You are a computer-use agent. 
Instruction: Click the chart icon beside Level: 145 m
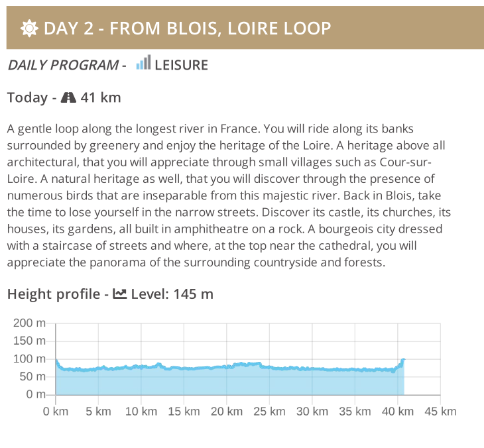tap(120, 294)
